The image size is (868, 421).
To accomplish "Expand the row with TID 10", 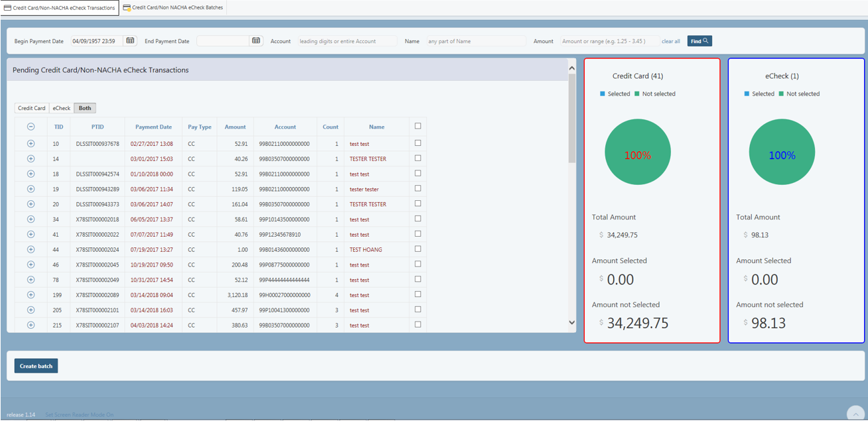I will 31,143.
